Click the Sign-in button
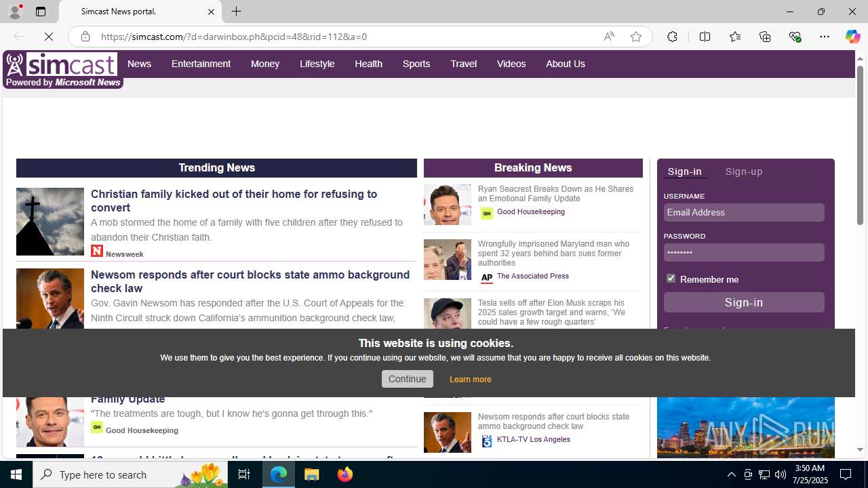Viewport: 868px width, 488px height. point(744,302)
